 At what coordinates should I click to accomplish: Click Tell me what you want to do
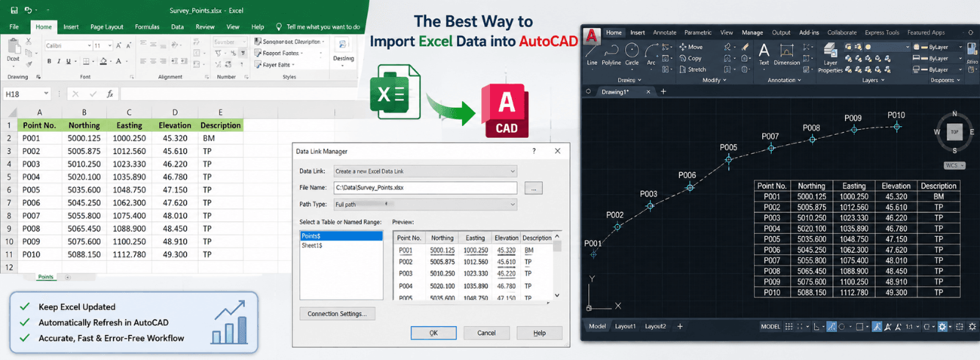[x=323, y=27]
